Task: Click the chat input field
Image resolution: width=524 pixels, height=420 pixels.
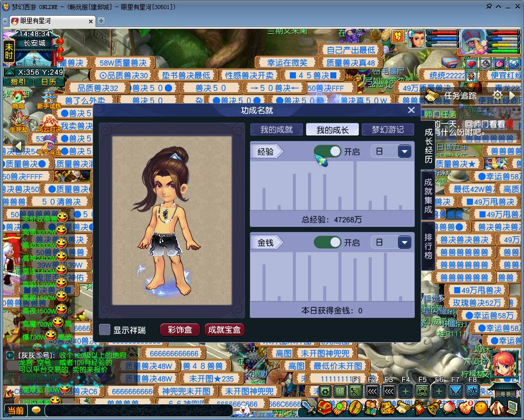Action: tap(139, 410)
